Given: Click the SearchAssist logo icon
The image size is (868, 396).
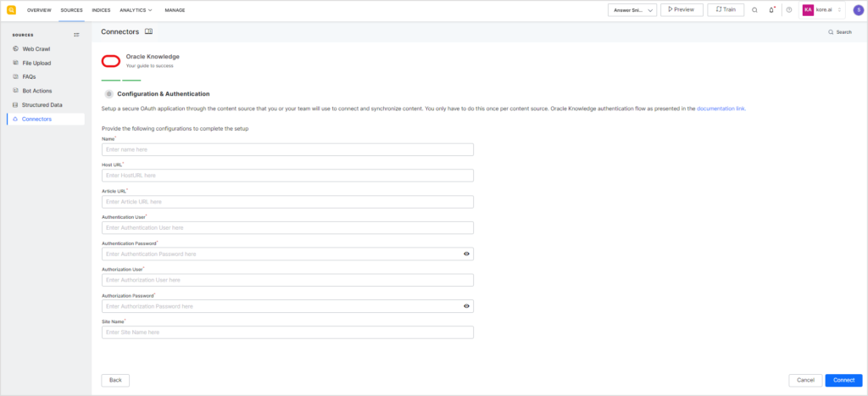Looking at the screenshot, I should point(12,10).
